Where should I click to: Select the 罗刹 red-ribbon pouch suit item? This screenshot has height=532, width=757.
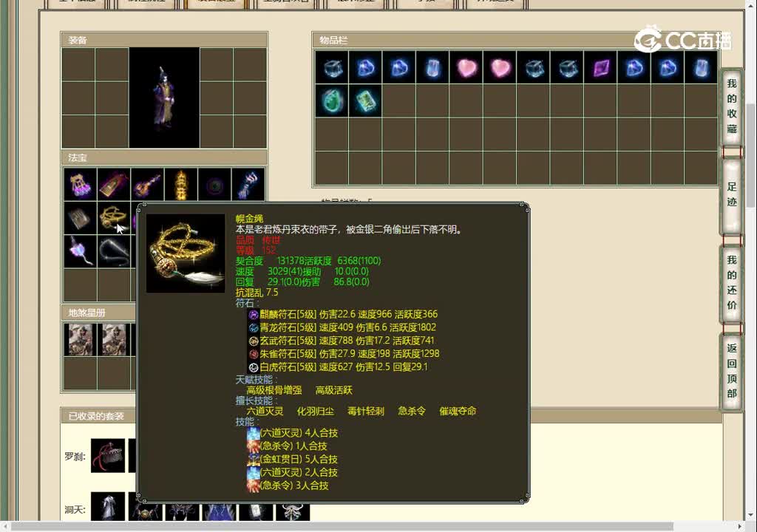tap(108, 456)
